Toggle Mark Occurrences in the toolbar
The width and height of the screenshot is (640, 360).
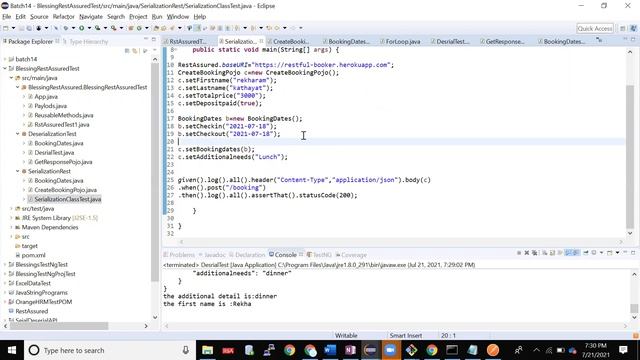[197, 28]
